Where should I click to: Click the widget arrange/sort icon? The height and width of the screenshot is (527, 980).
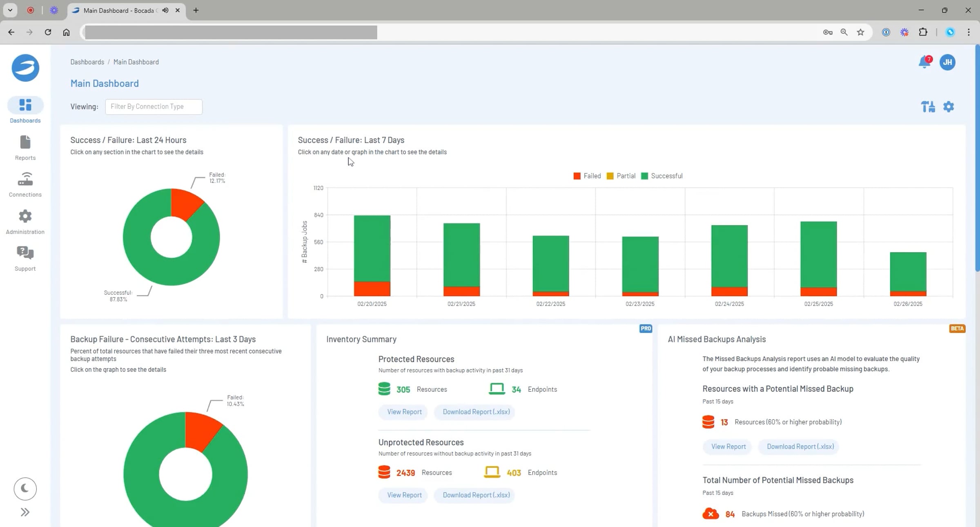coord(928,107)
